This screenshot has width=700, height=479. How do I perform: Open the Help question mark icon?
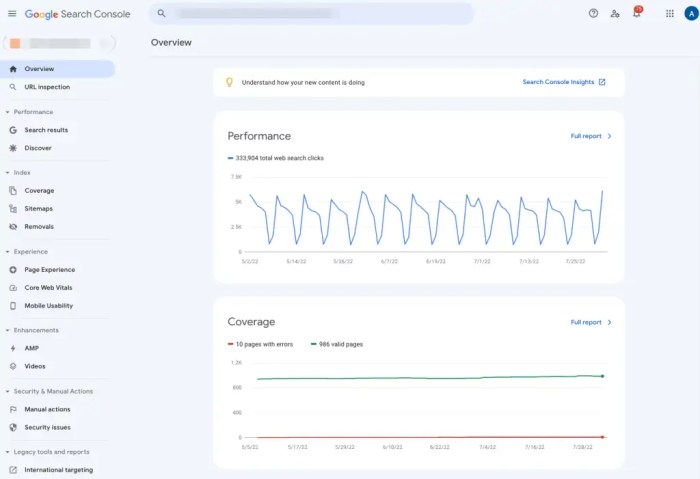[593, 13]
